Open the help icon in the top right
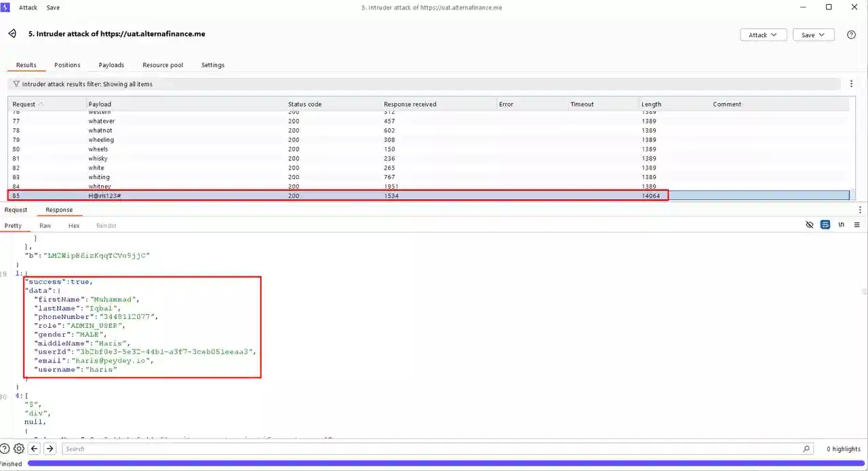The image size is (868, 471). tap(851, 35)
